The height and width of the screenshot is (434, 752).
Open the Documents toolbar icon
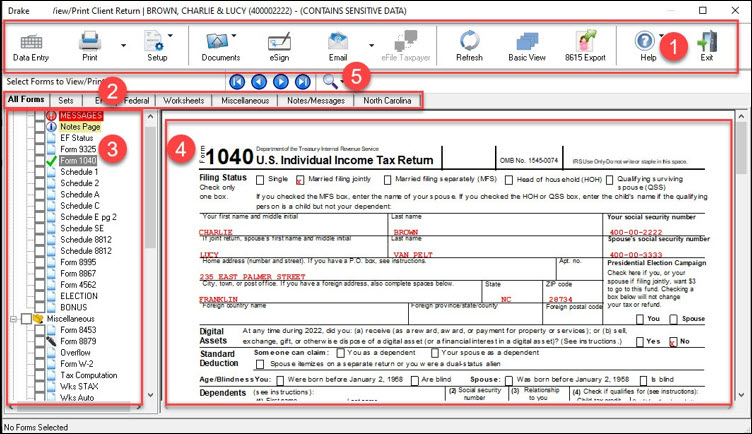217,41
